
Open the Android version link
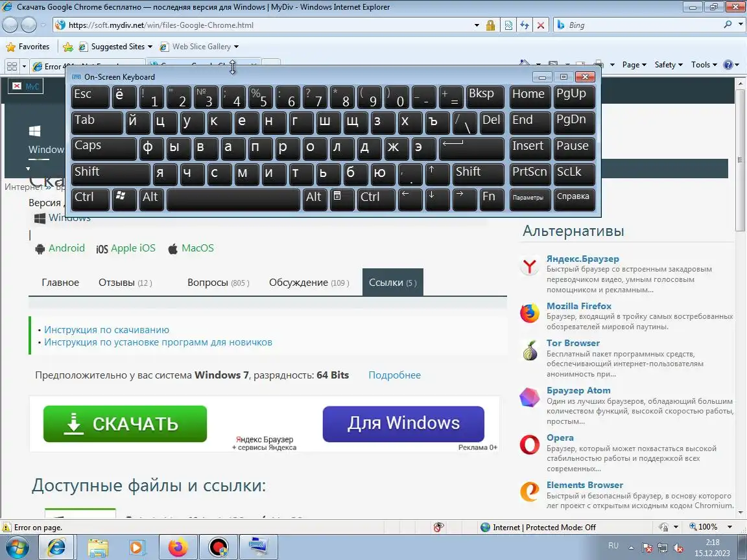pyautogui.click(x=67, y=248)
